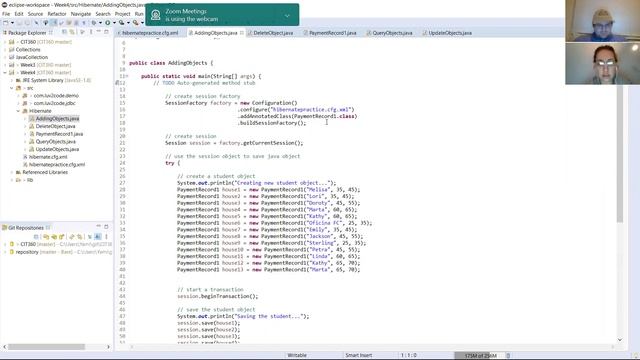Open the New toolbar dropdown arrow

(x=12, y=23)
